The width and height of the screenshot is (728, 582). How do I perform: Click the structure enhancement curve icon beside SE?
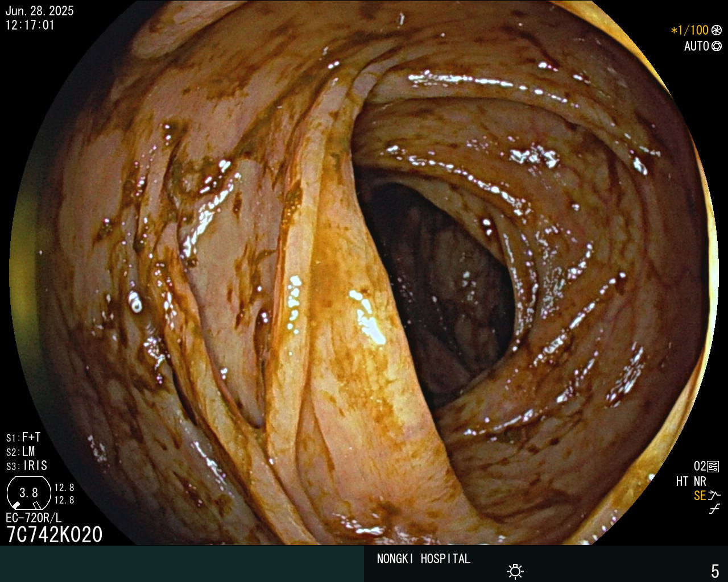[x=714, y=496]
